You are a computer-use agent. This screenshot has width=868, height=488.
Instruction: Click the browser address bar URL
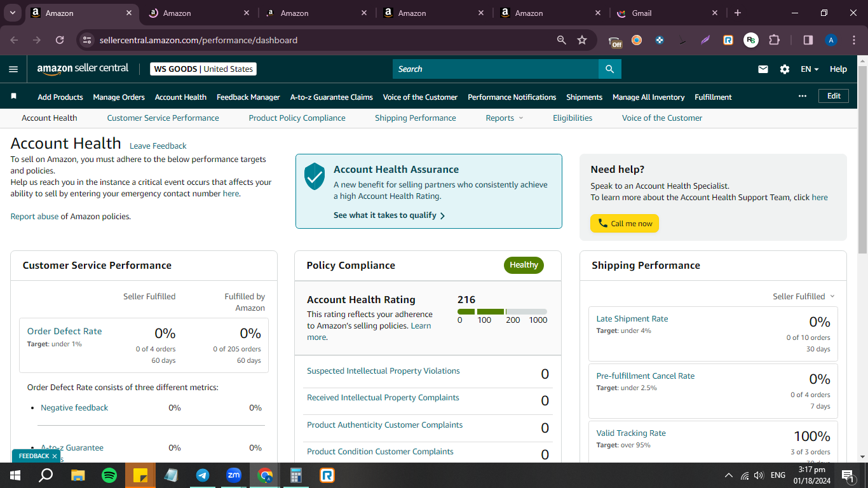pyautogui.click(x=198, y=40)
